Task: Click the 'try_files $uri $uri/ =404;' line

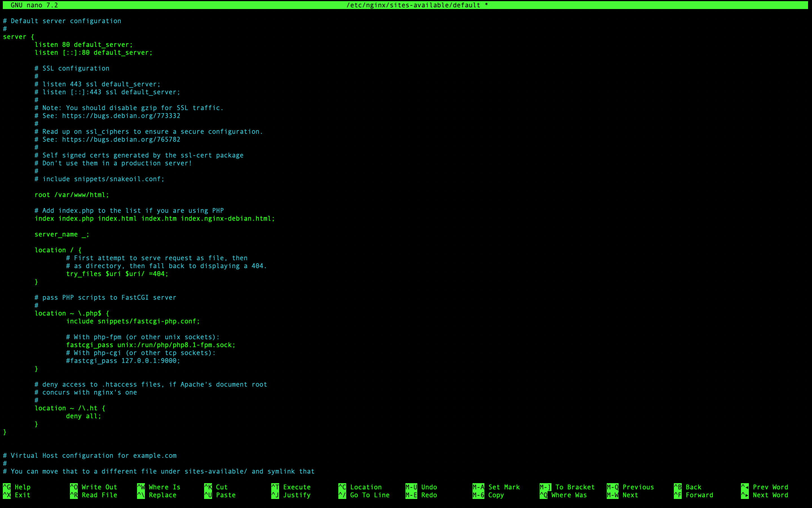Action: 117,273
